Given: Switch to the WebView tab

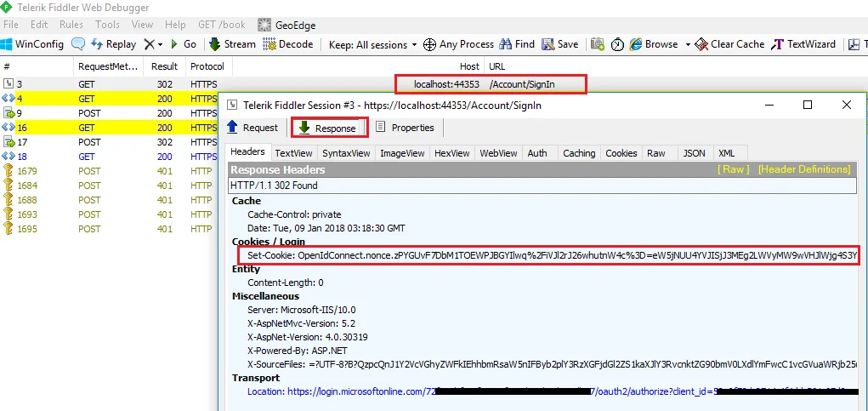Looking at the screenshot, I should pyautogui.click(x=498, y=153).
